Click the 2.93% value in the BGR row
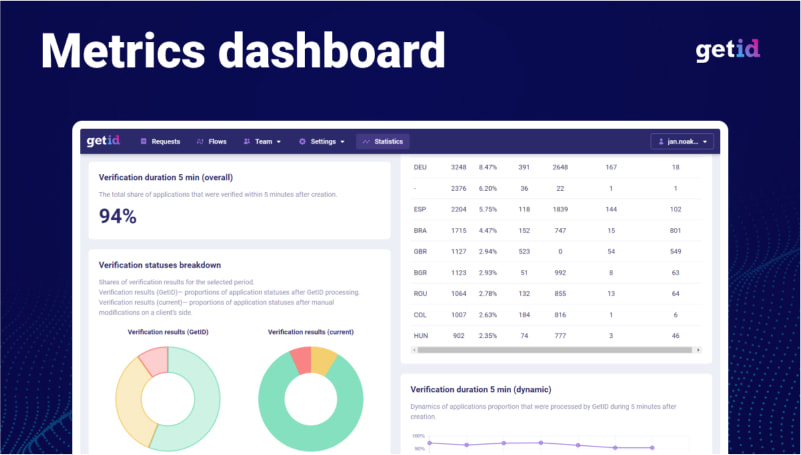Screen dimensions: 801x455 [488, 273]
